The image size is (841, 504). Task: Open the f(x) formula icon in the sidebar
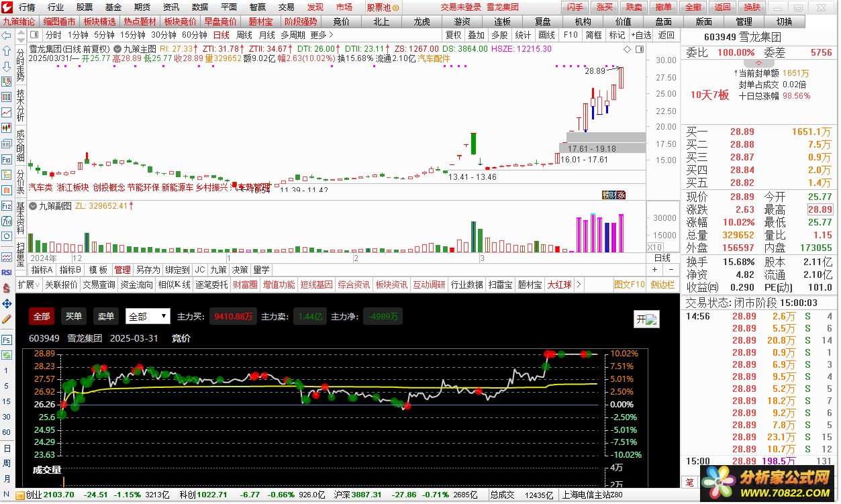tap(7, 221)
